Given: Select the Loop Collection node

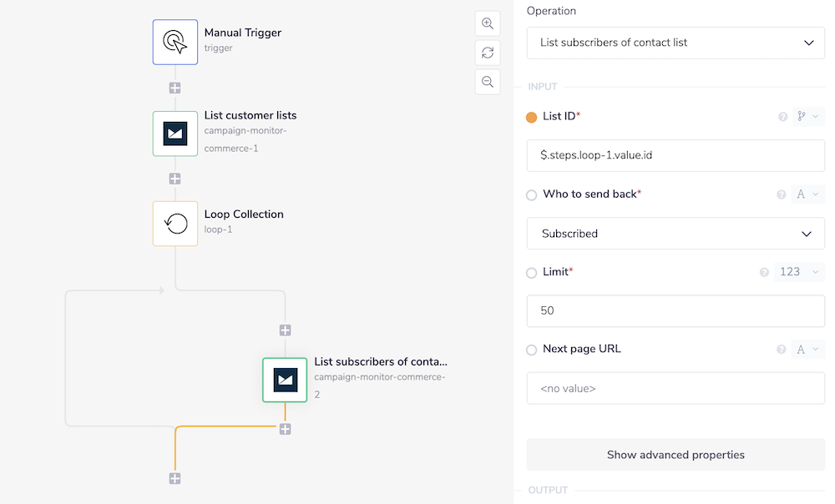Looking at the screenshot, I should 175,223.
